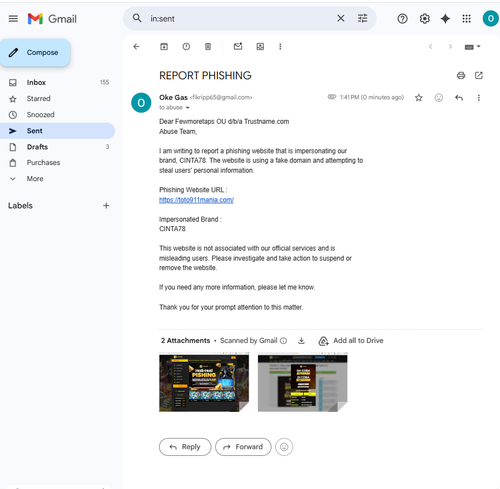Open the toto911mania.com link
Viewport: 500px width, 489px height.
196,200
